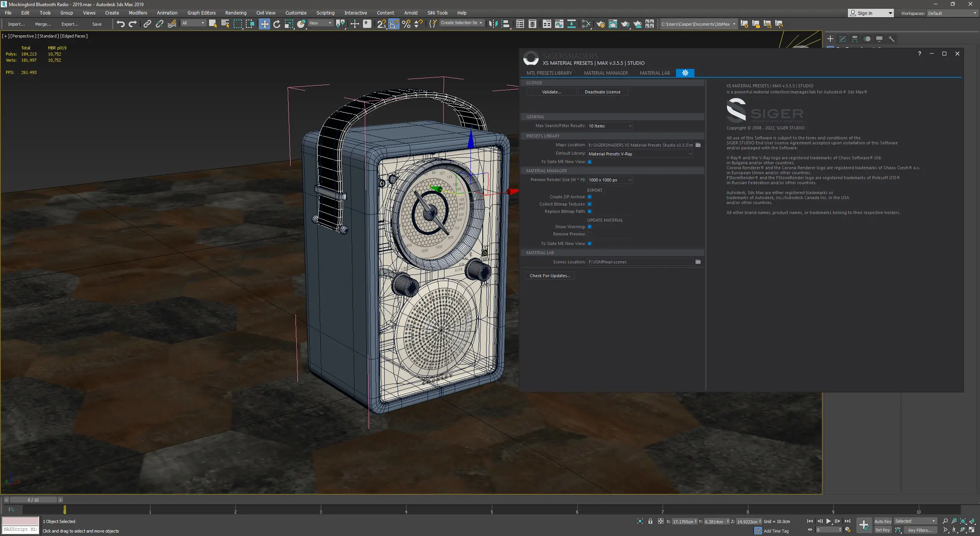Image resolution: width=980 pixels, height=536 pixels.
Task: Open the Render Setup teapot icon
Action: tap(600, 24)
